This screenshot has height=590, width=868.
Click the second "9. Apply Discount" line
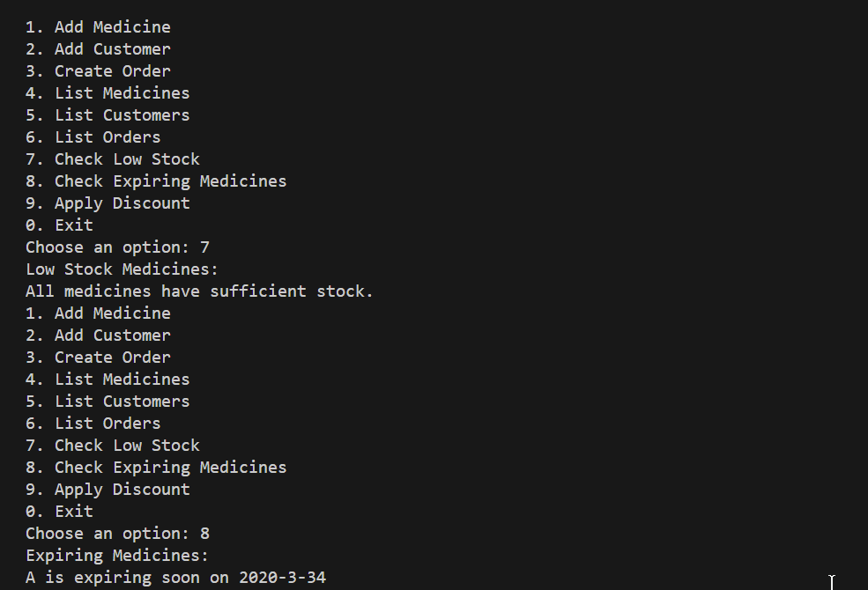[108, 490]
